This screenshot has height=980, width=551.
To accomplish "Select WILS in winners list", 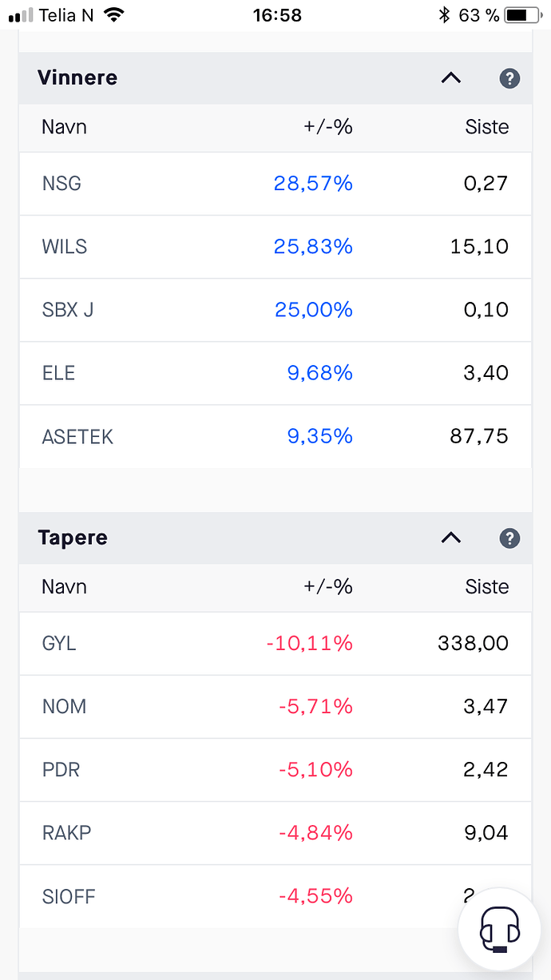I will click(x=65, y=247).
